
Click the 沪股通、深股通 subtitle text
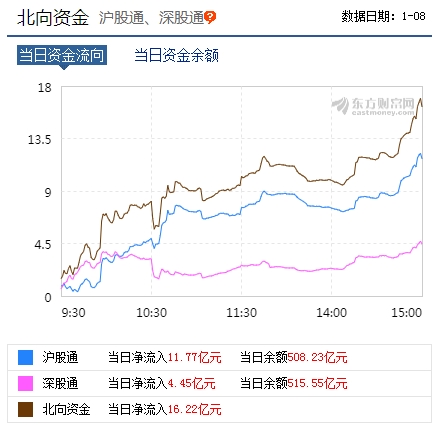(x=151, y=18)
